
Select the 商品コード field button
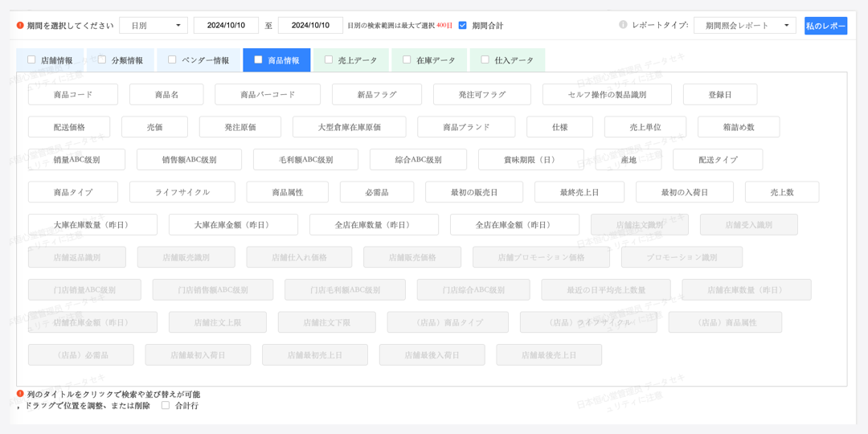73,95
